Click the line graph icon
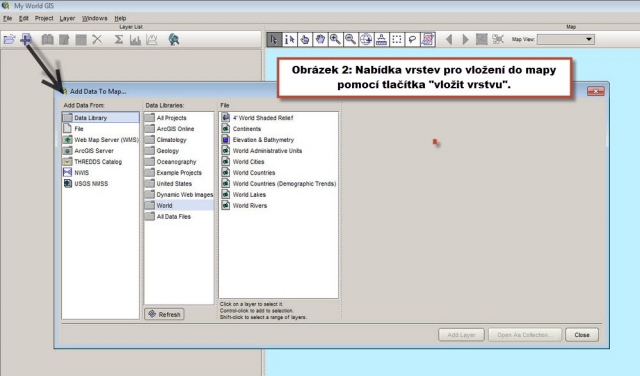 (151, 39)
